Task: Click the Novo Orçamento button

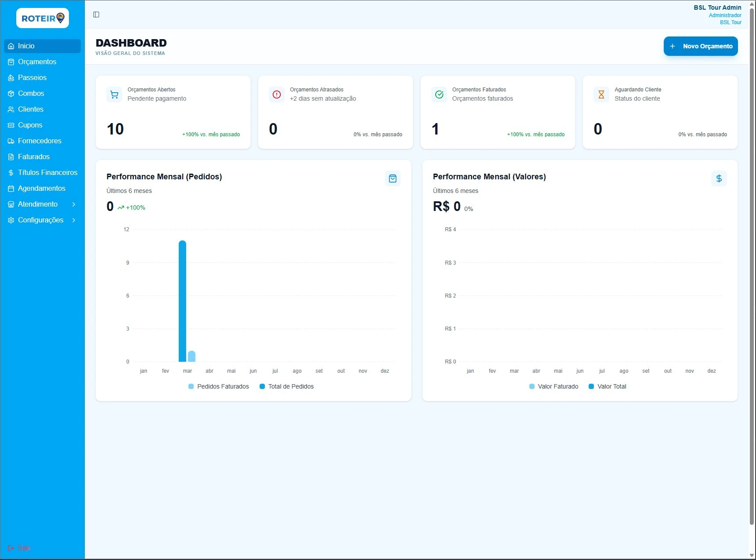Action: [700, 46]
